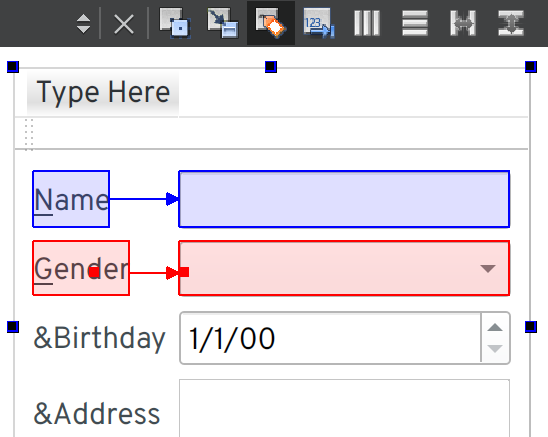548x437 pixels.
Task: Activate the Edit Buddies mode icon
Action: (271, 23)
